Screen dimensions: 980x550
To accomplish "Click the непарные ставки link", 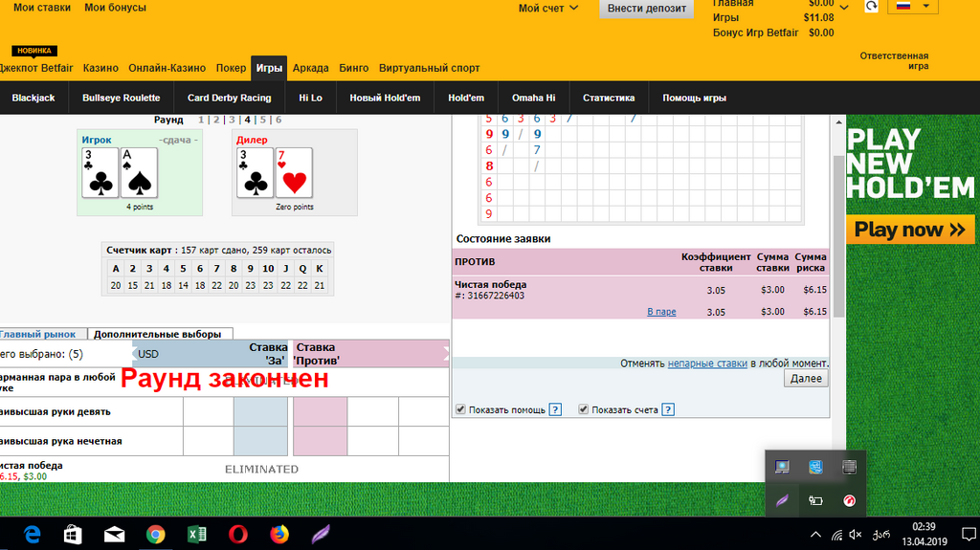I will [707, 363].
